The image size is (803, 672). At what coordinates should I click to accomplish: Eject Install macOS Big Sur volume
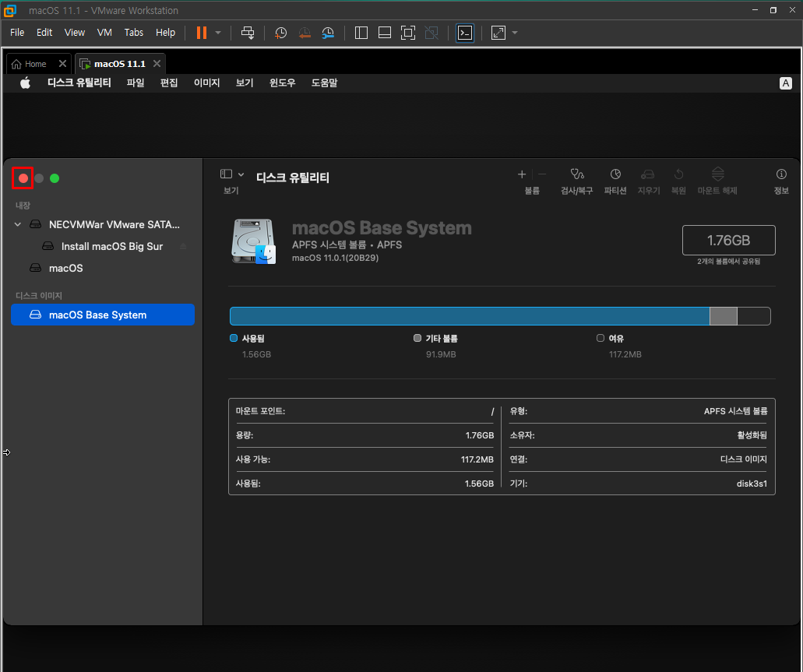pyautogui.click(x=183, y=246)
